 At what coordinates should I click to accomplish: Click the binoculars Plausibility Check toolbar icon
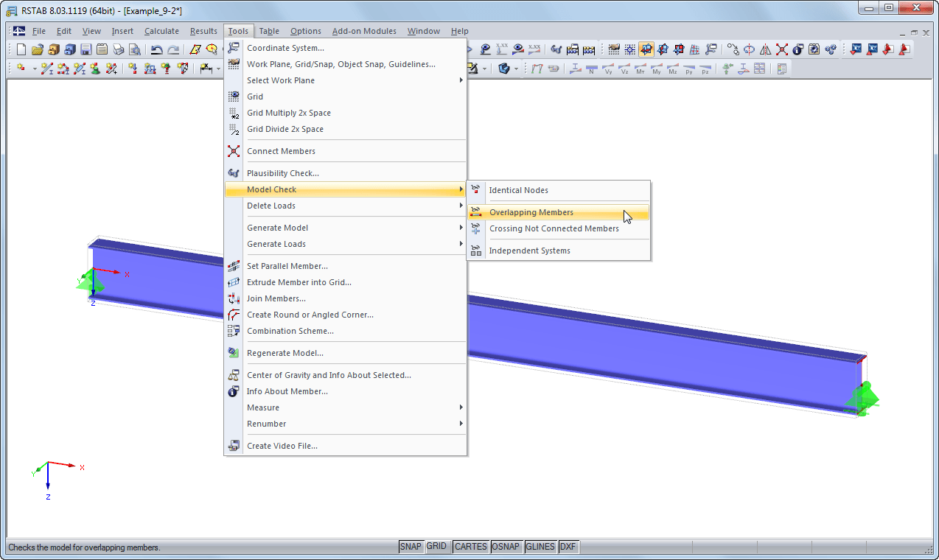[x=556, y=49]
